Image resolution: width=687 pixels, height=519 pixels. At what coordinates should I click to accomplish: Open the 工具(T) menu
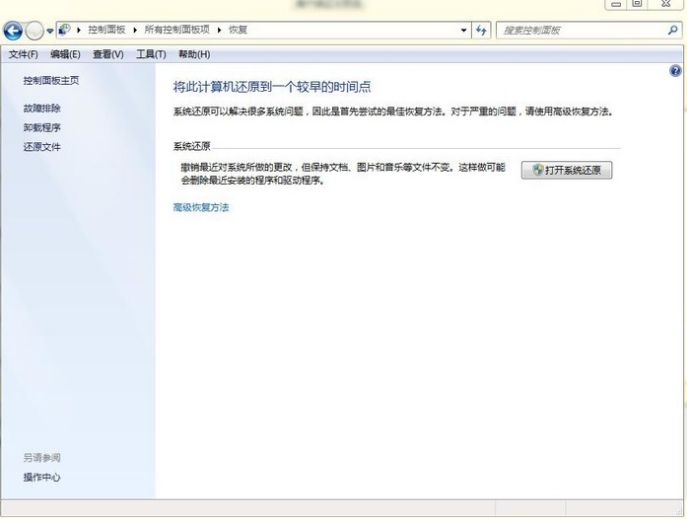[x=150, y=54]
